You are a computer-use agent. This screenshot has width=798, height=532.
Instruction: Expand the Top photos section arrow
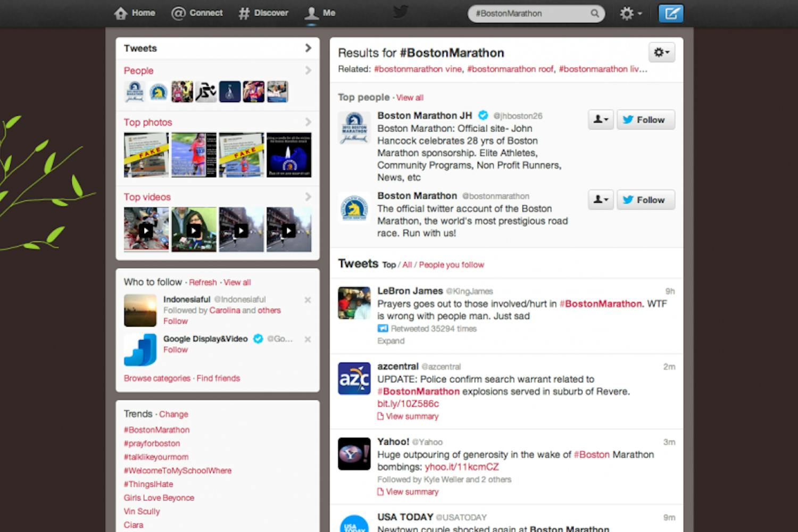(308, 122)
